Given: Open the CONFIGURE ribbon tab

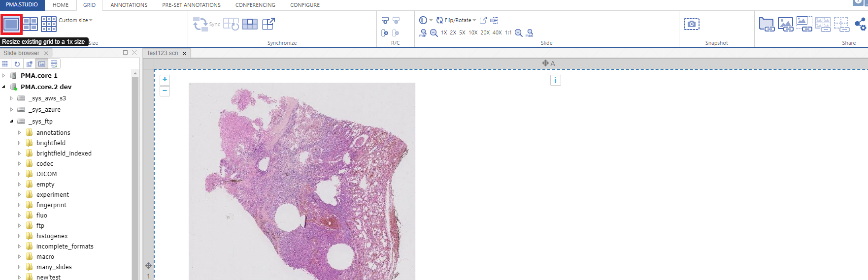Looking at the screenshot, I should [304, 5].
